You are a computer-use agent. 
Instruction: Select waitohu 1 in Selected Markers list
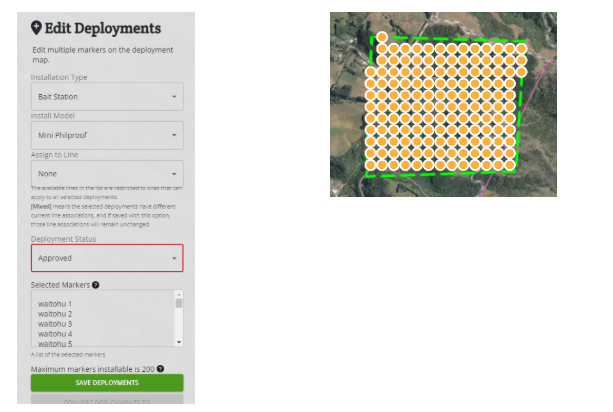(55, 304)
